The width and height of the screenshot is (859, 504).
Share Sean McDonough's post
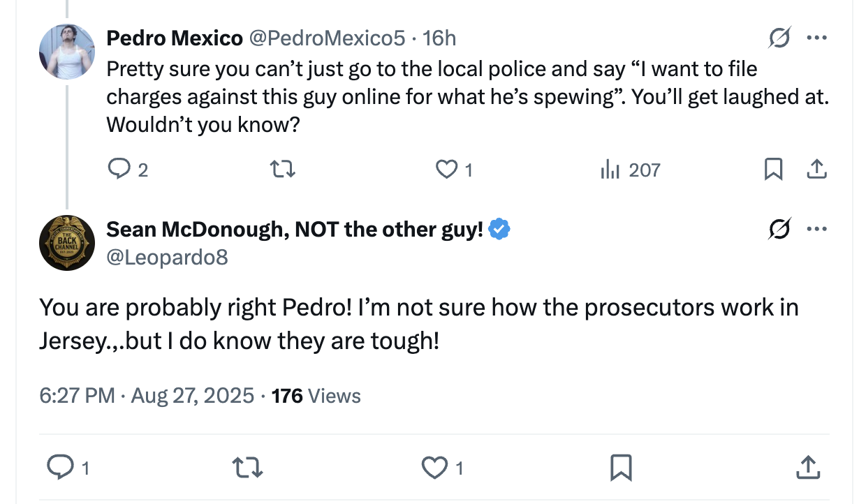click(x=807, y=468)
